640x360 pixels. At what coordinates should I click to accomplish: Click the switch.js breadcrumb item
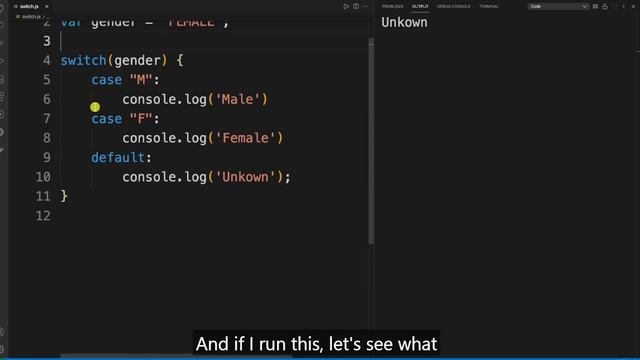pyautogui.click(x=31, y=17)
